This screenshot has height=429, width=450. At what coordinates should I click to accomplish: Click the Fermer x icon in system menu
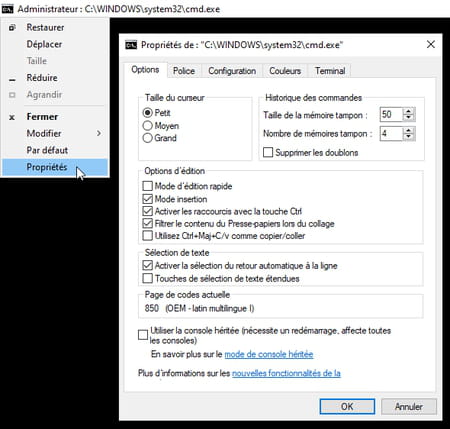(x=12, y=117)
